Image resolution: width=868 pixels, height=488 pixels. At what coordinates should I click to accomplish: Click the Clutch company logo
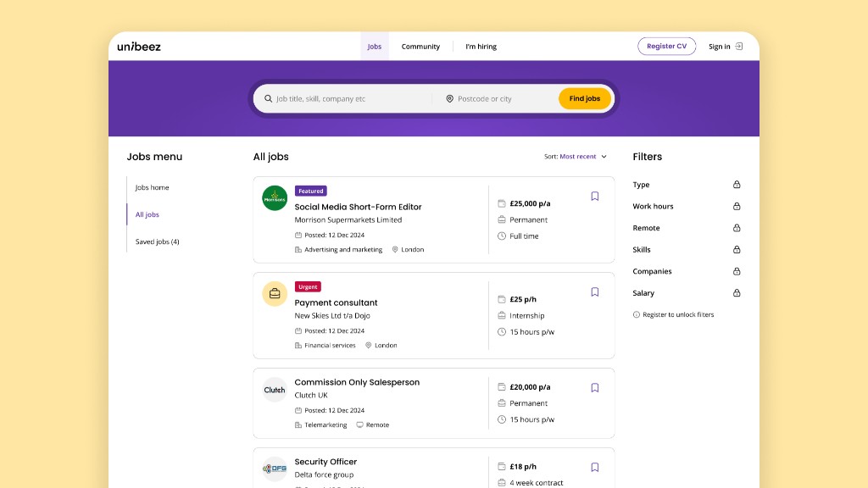point(275,390)
